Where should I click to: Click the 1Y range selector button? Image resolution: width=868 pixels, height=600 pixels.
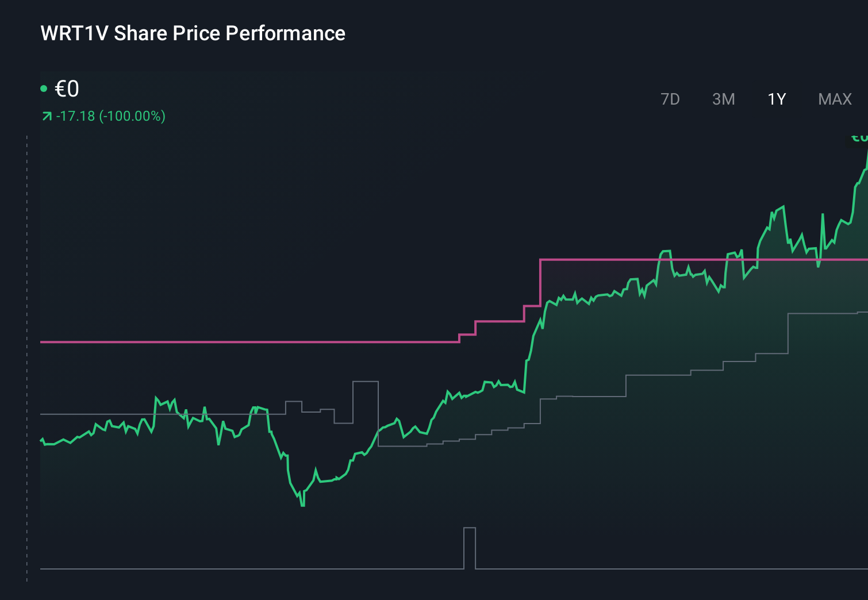point(776,99)
